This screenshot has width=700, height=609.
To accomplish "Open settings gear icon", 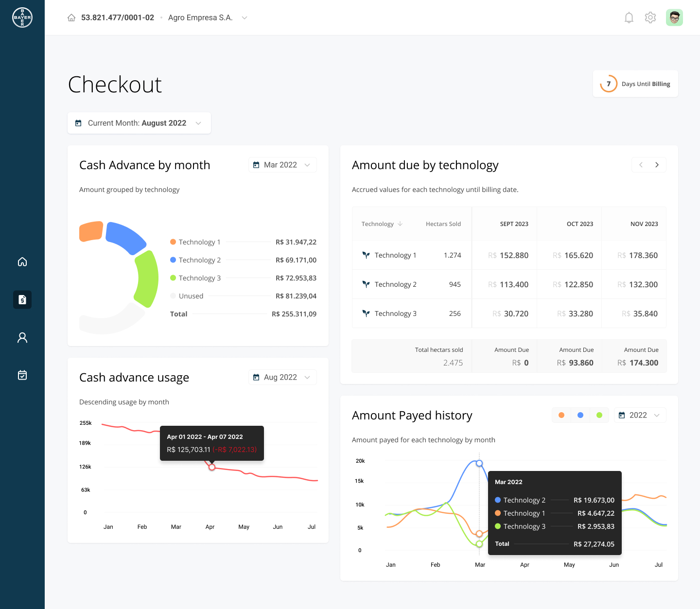I will pyautogui.click(x=650, y=17).
